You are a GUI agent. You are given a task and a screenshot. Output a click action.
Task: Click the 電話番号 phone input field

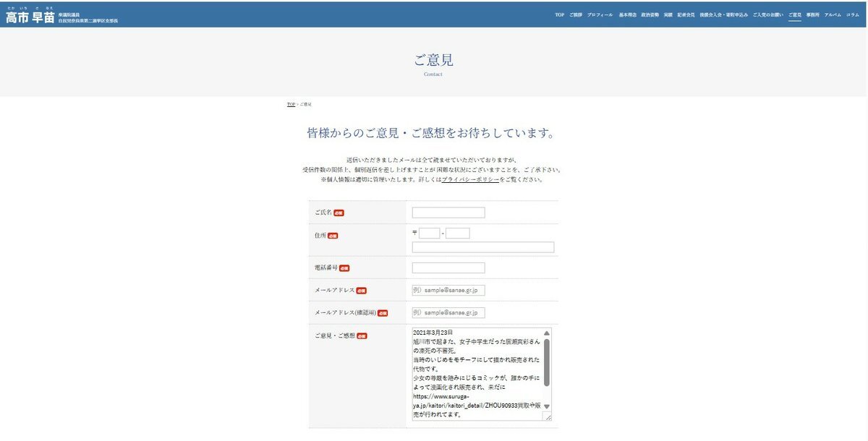coord(448,268)
